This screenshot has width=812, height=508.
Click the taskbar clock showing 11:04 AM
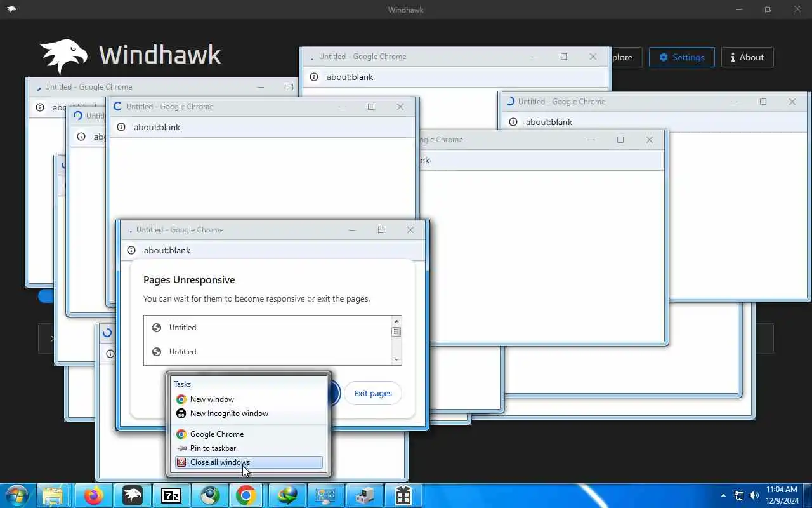point(782,495)
